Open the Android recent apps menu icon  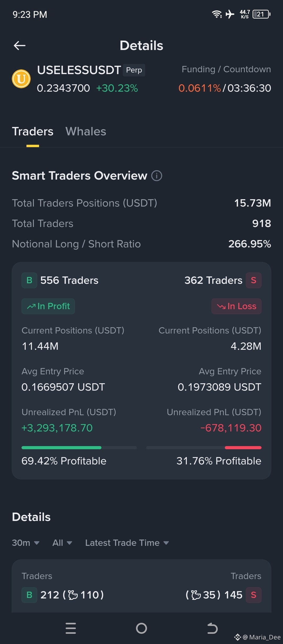(x=71, y=628)
